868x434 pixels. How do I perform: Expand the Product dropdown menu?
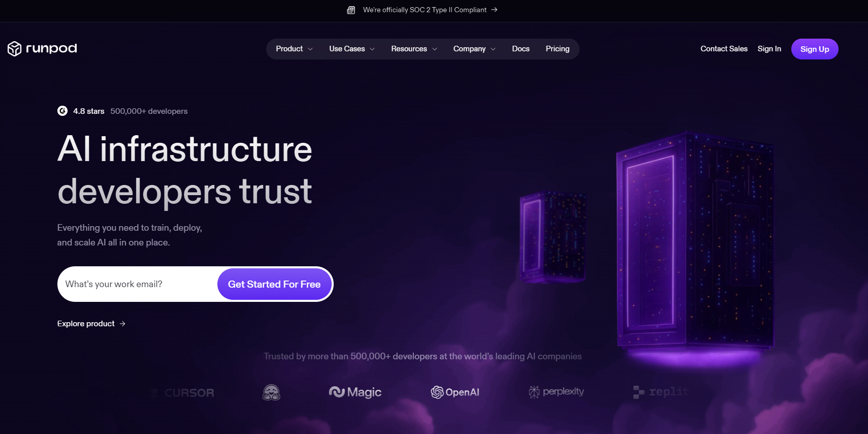pyautogui.click(x=295, y=49)
